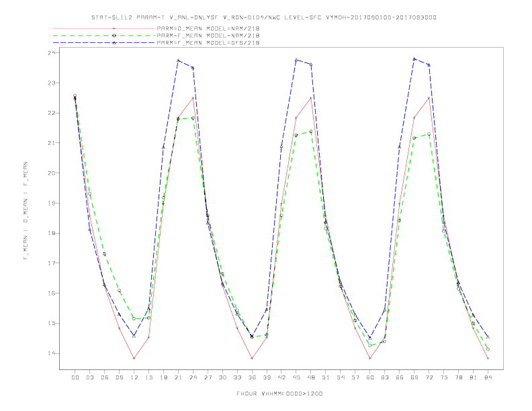The height and width of the screenshot is (411, 532).
Task: Click the x-axis label FHOUR VHHMM=0000>1200
Action: [x=279, y=394]
